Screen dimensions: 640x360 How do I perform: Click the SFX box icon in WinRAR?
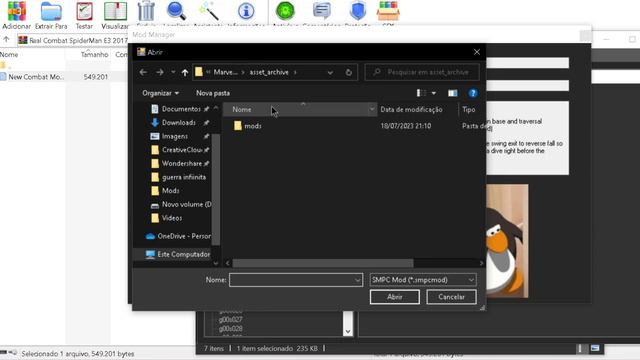388,11
